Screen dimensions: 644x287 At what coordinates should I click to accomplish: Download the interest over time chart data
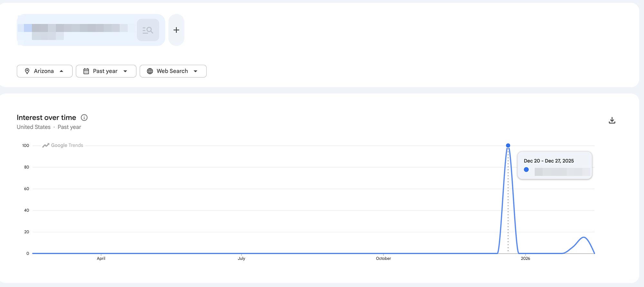(612, 120)
